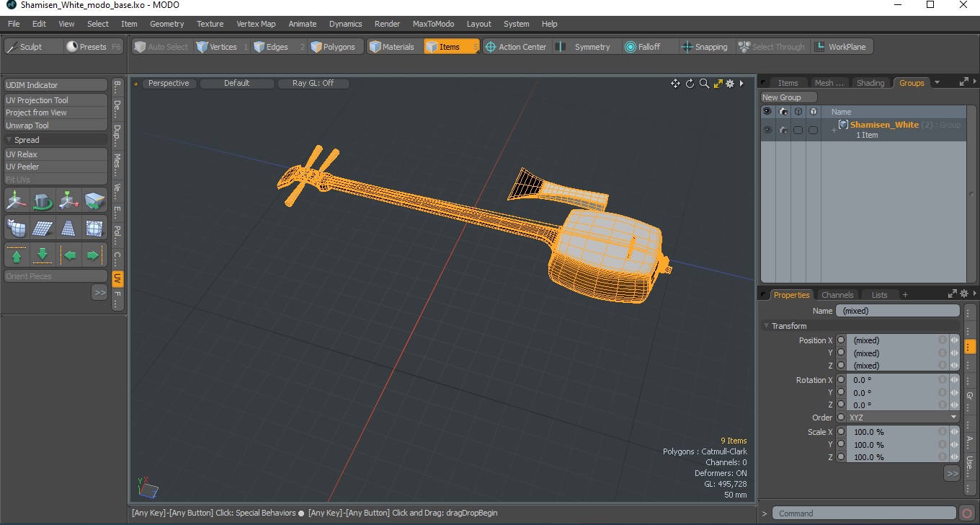Toggle Symmetry option

(585, 47)
